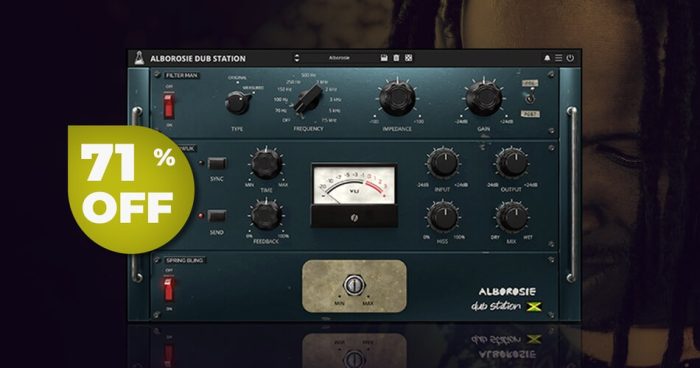The width and height of the screenshot is (700, 368).
Task: Click the Alborosie Dub Station logo
Action: pyautogui.click(x=506, y=299)
